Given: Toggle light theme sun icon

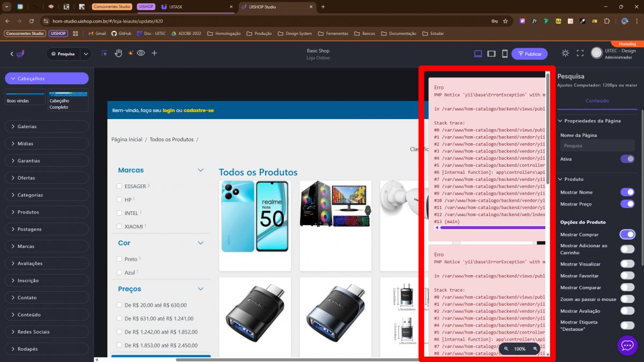Looking at the screenshot, I should coord(565,53).
